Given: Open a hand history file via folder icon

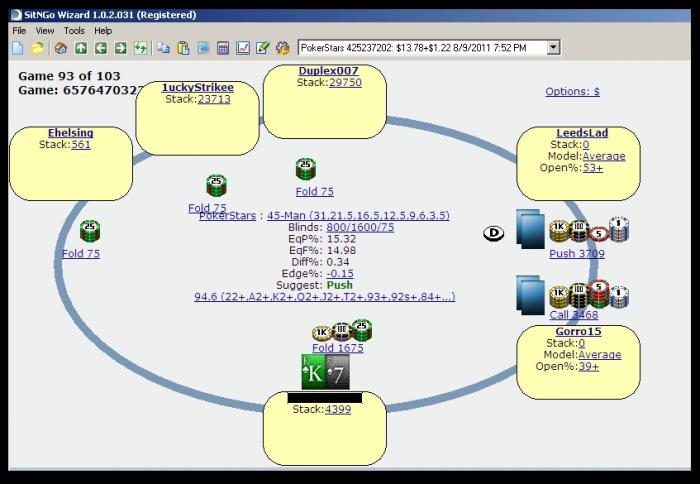Looking at the screenshot, I should [x=38, y=48].
